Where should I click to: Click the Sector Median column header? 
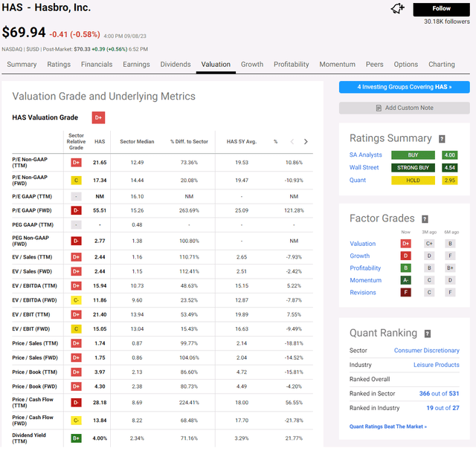[137, 142]
